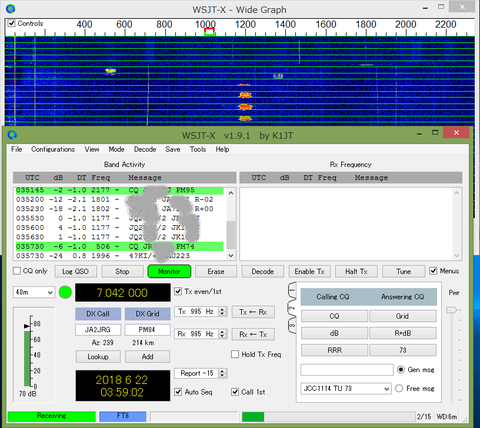This screenshot has width=480, height=428.
Task: Select tab 3 of the message panel
Action: [x=292, y=325]
